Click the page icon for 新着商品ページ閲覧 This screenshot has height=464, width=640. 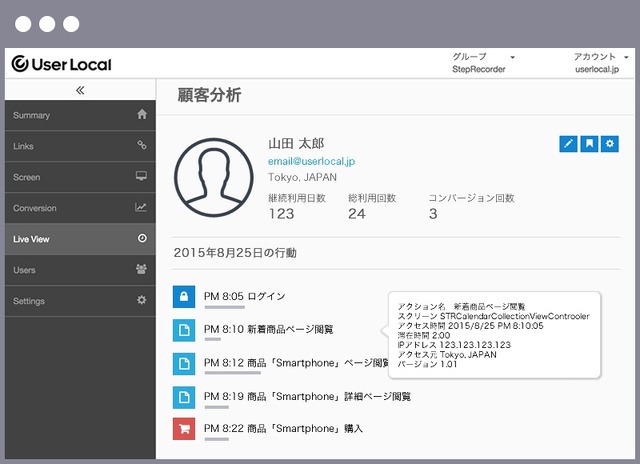tap(184, 330)
